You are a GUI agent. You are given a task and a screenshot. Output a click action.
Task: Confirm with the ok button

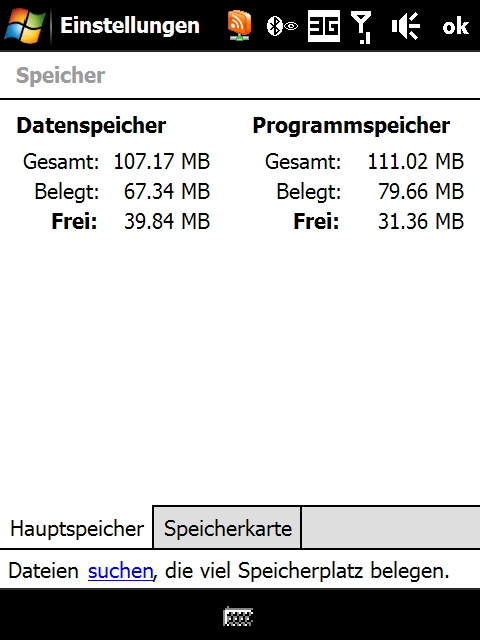(455, 27)
